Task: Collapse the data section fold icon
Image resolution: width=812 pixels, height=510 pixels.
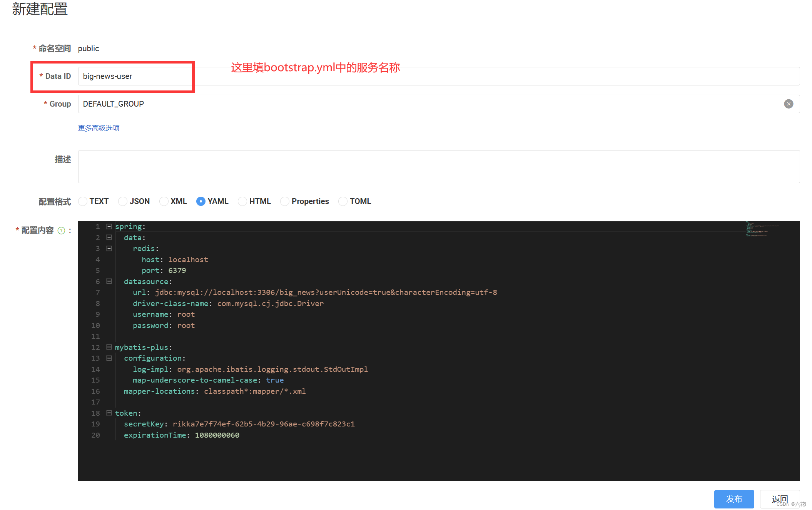Action: 109,237
